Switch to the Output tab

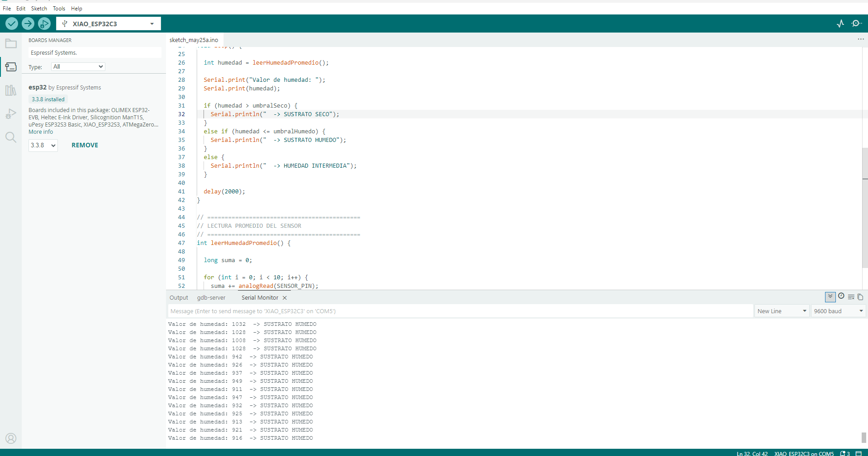179,298
